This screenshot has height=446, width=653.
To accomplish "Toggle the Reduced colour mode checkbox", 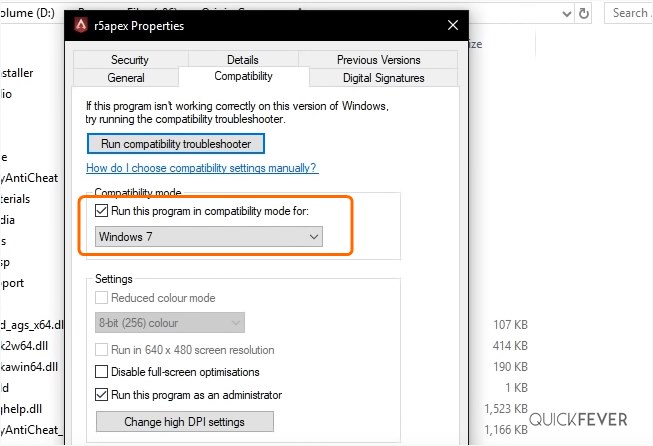I will (x=102, y=298).
